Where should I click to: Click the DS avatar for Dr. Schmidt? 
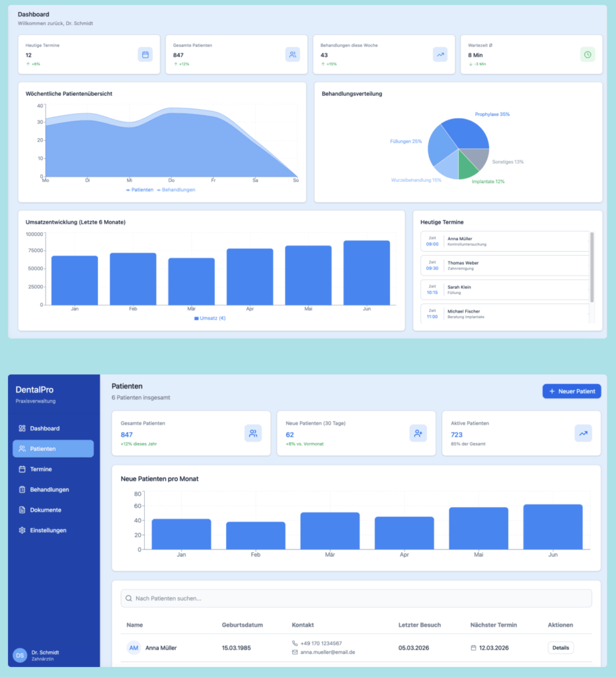[20, 655]
